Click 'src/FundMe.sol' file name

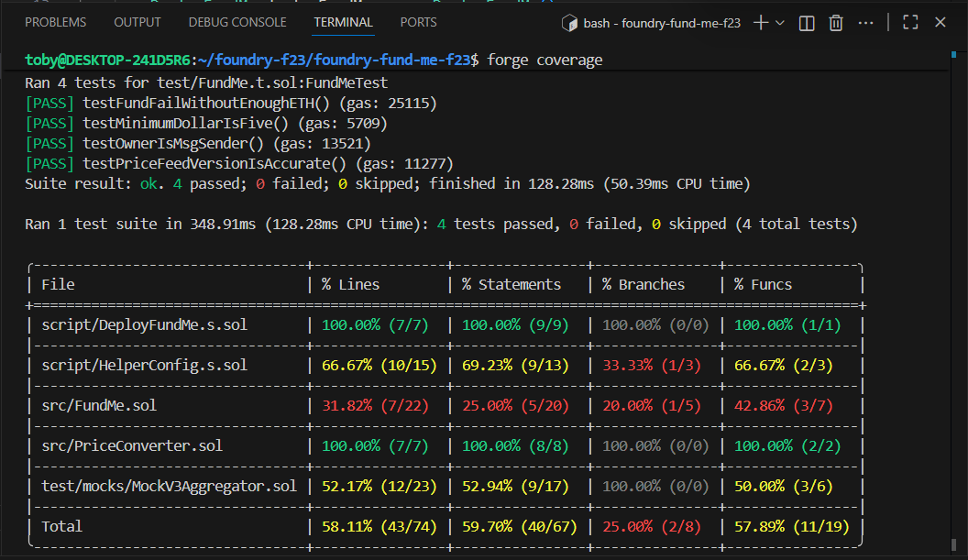pyautogui.click(x=99, y=406)
